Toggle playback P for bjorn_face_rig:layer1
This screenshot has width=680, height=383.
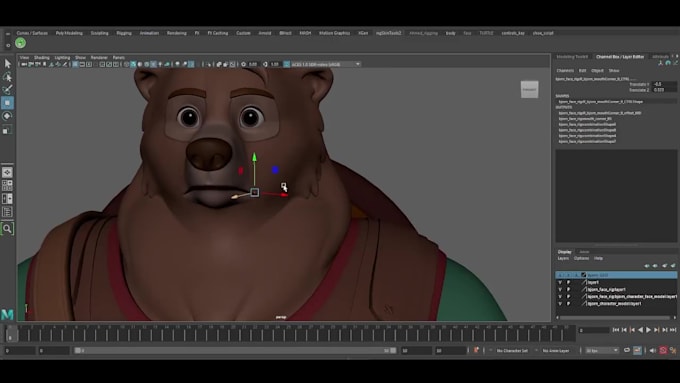click(x=569, y=289)
